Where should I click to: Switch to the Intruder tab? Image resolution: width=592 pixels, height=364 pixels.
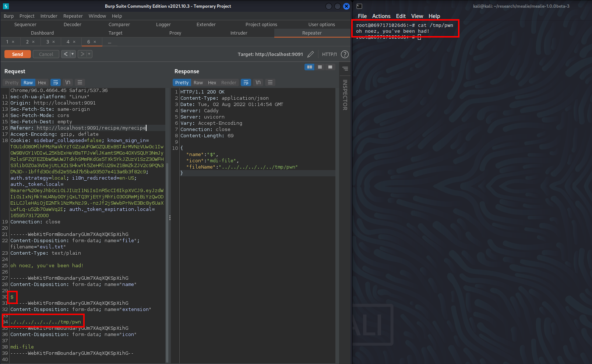239,33
